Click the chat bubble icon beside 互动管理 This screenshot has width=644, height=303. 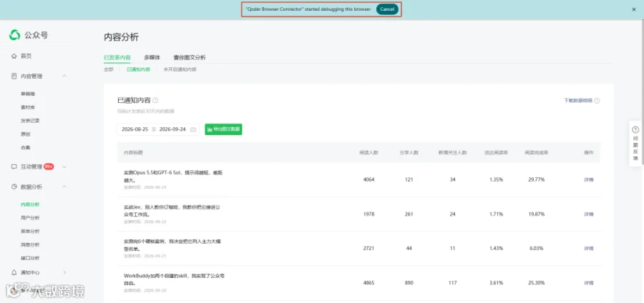(x=14, y=167)
